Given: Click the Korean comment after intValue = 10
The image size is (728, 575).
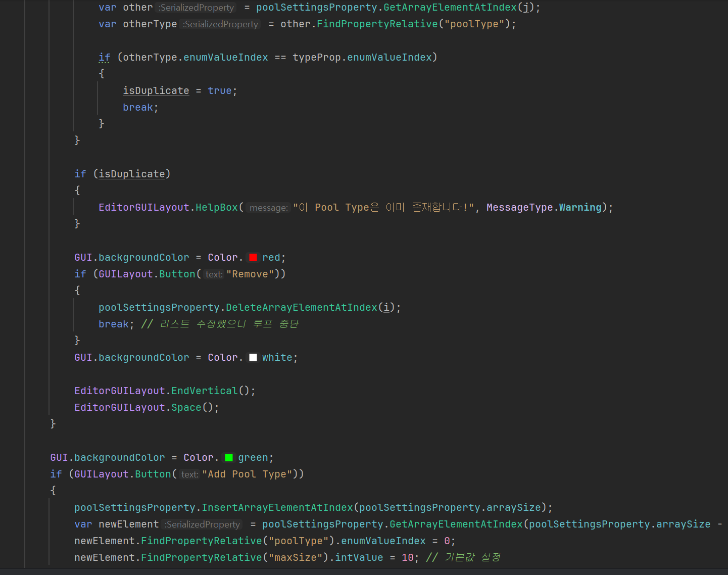Looking at the screenshot, I should (463, 558).
